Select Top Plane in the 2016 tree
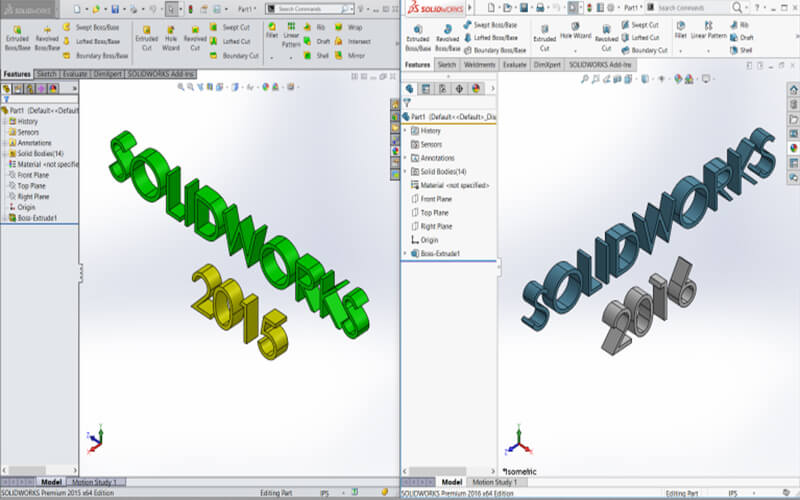 (x=430, y=212)
